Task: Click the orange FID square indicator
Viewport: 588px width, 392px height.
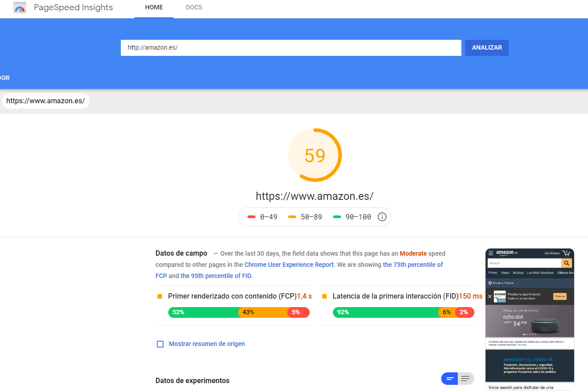Action: [324, 296]
